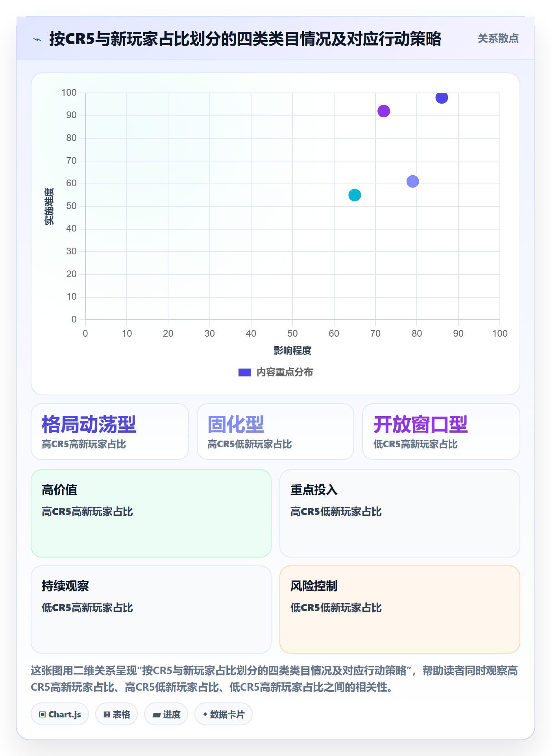The image size is (551, 756).
Task: Open the 开放窗口型 card
Action: [441, 432]
